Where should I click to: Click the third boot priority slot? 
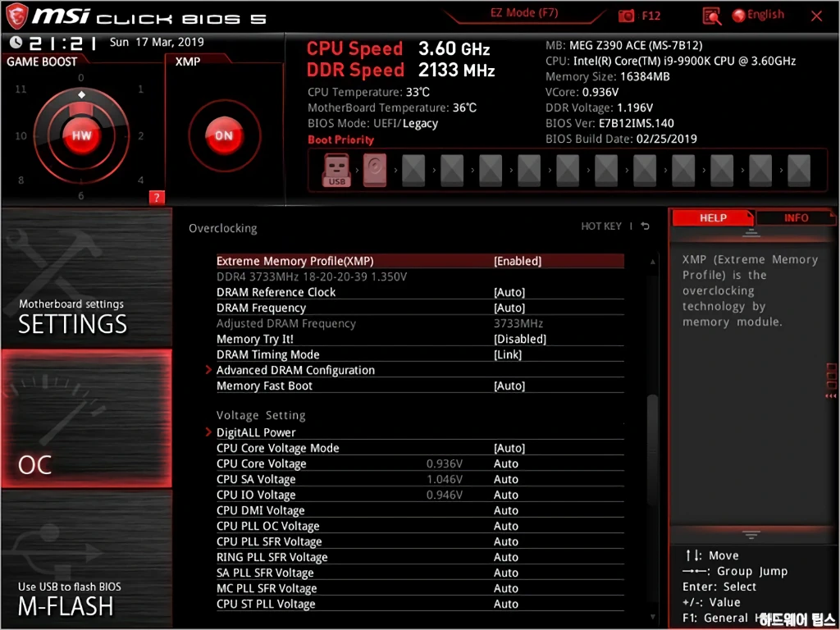413,171
